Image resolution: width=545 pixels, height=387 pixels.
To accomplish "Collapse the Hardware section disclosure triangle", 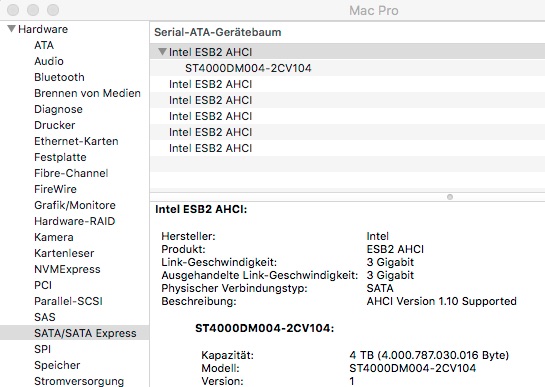I will tap(11, 29).
